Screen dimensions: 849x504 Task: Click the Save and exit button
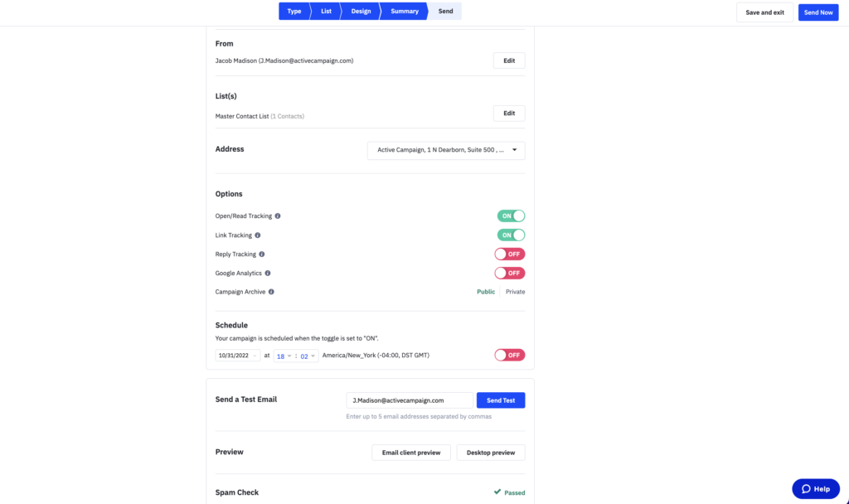(x=764, y=12)
